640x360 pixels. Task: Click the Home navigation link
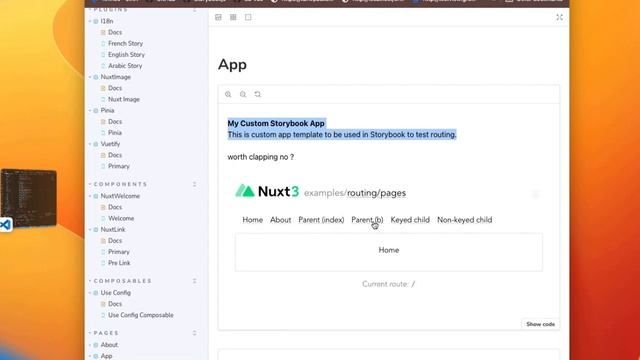[253, 220]
